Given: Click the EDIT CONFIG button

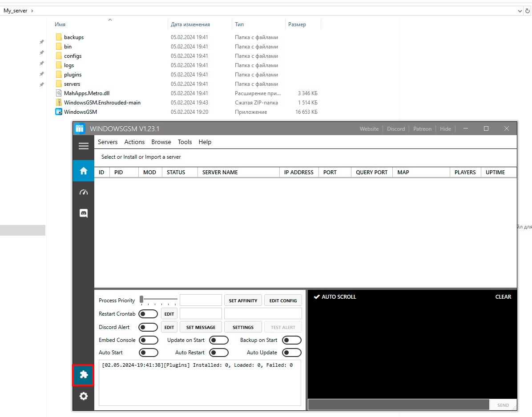Looking at the screenshot, I should click(x=283, y=301).
